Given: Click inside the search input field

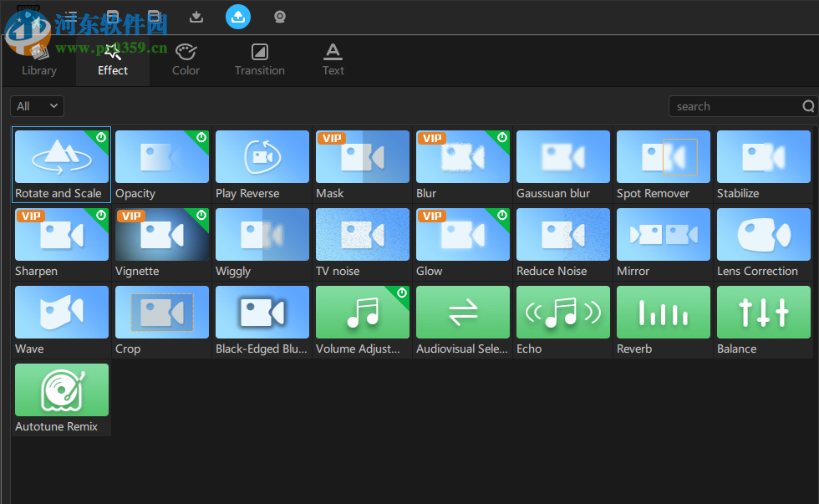Looking at the screenshot, I should (x=735, y=106).
